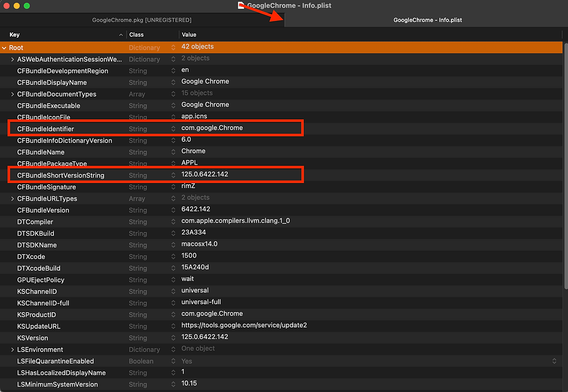Click the https://tools.google.com/service/update2 value
Screen dimensions: 568x392
244,325
